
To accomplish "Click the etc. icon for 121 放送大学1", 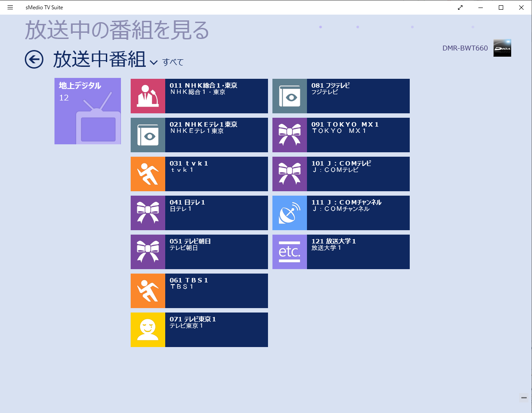I will tap(290, 252).
